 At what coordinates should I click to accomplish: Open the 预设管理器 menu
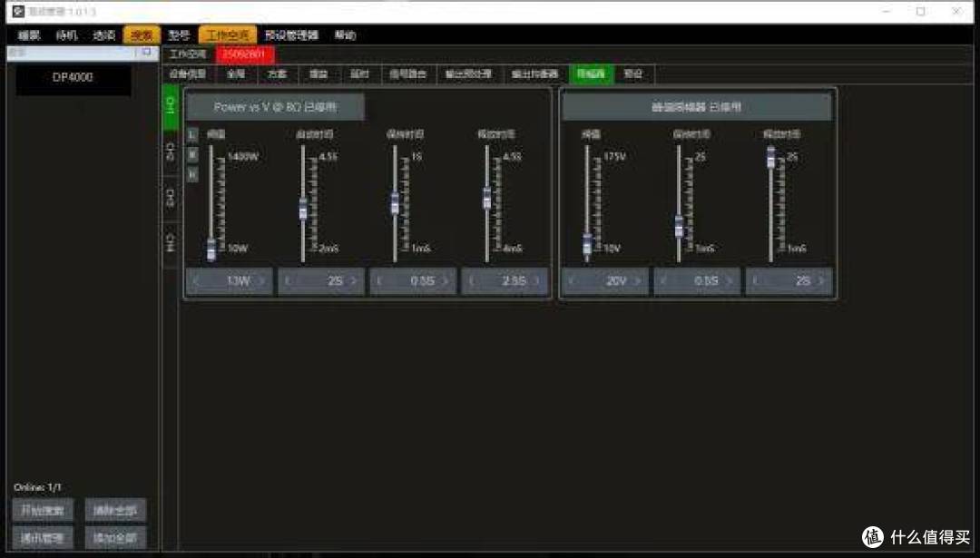(292, 35)
